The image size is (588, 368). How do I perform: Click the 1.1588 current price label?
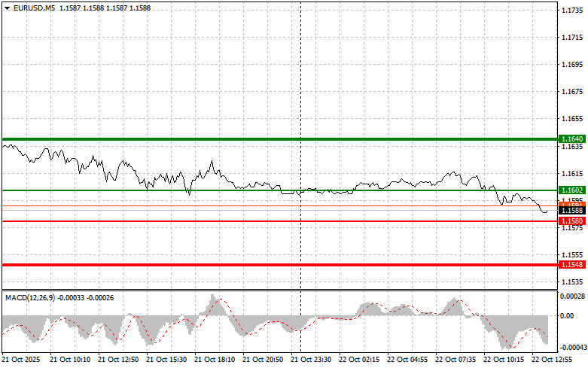(572, 211)
